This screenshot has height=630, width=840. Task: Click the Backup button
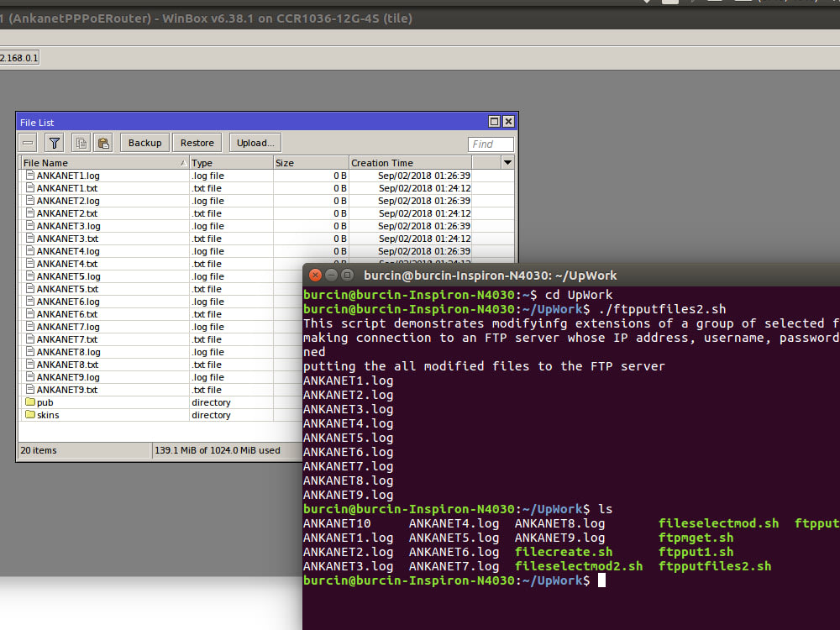tap(144, 142)
